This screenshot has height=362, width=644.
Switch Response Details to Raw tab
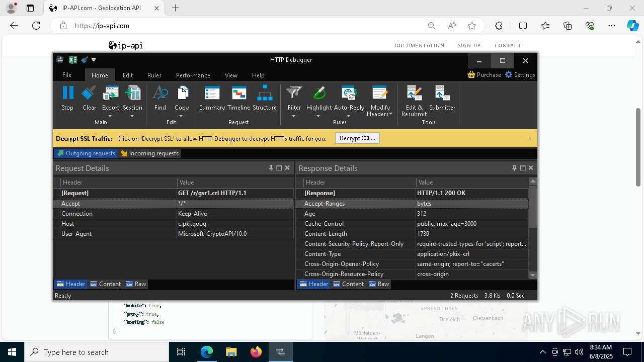click(x=379, y=284)
